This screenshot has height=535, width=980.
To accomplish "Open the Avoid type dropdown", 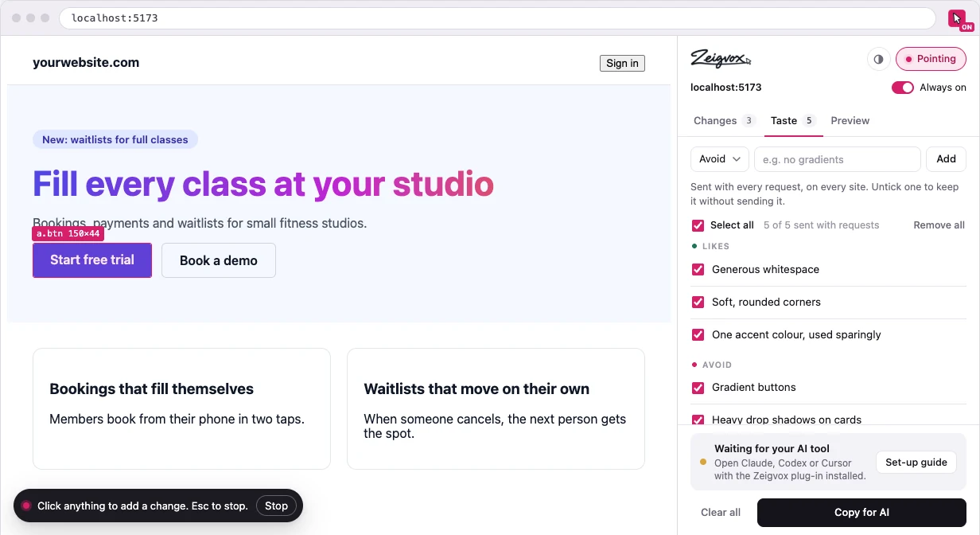I will (x=720, y=159).
